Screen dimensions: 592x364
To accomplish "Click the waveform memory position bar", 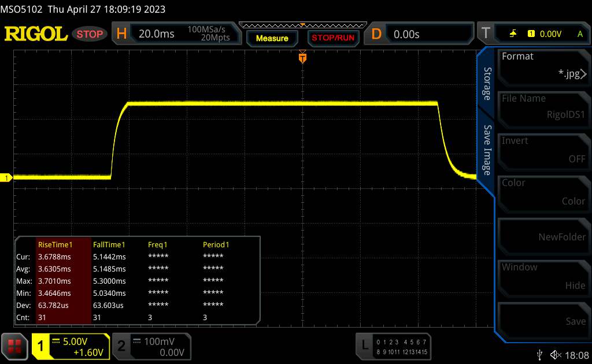I will [303, 25].
